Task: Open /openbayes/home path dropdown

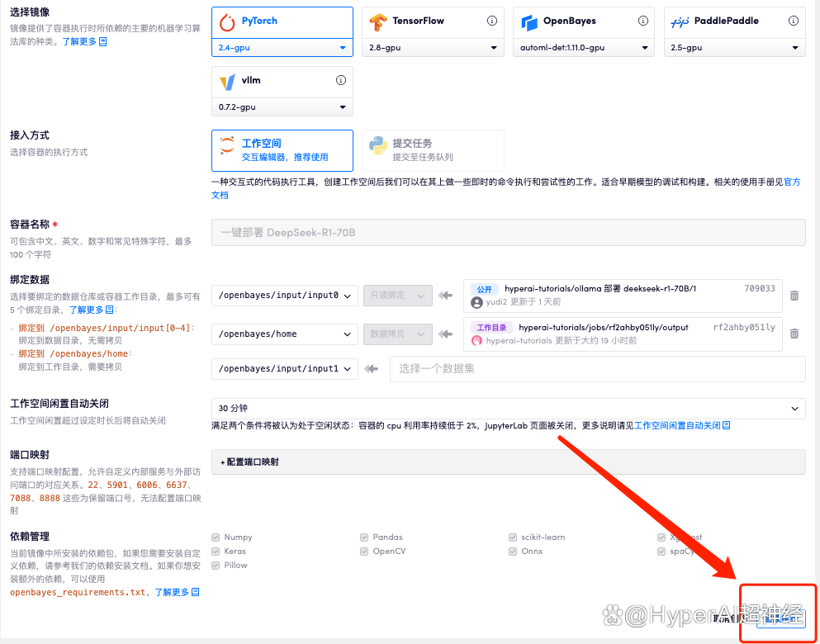Action: pos(285,334)
